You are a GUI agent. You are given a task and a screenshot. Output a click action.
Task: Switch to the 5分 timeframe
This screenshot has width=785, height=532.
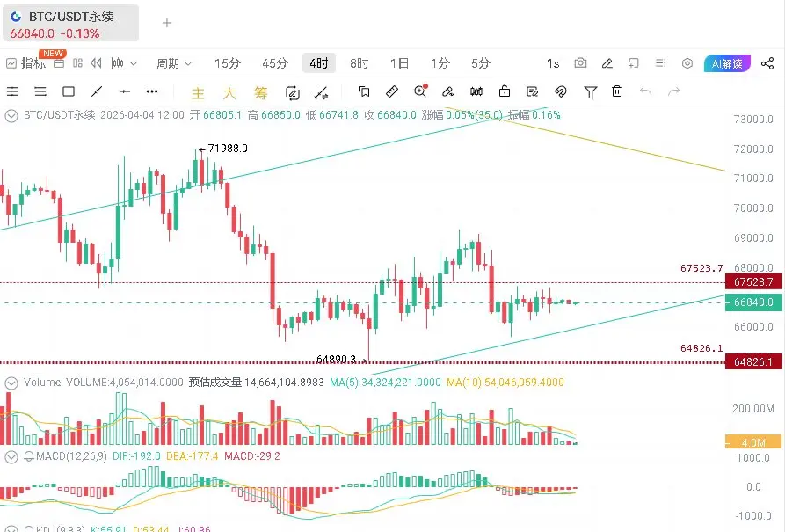click(481, 63)
